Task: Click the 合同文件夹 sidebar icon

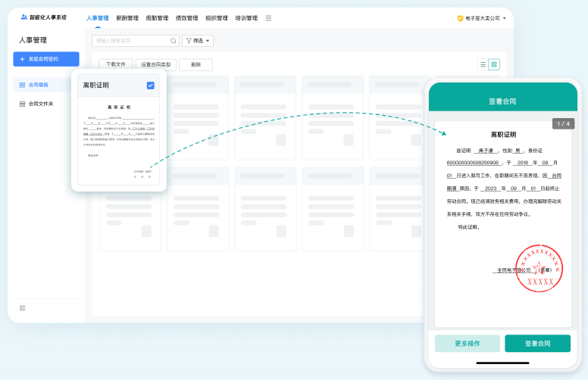Action: click(22, 104)
